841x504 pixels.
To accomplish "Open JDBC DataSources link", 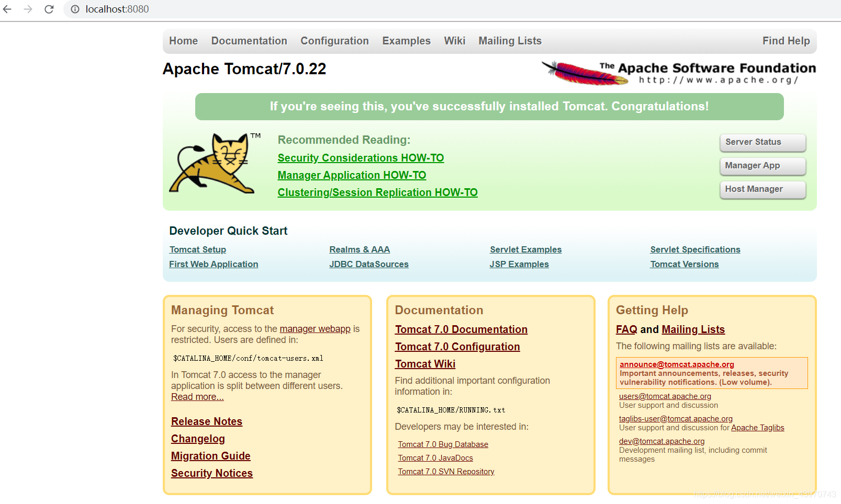I will (369, 265).
